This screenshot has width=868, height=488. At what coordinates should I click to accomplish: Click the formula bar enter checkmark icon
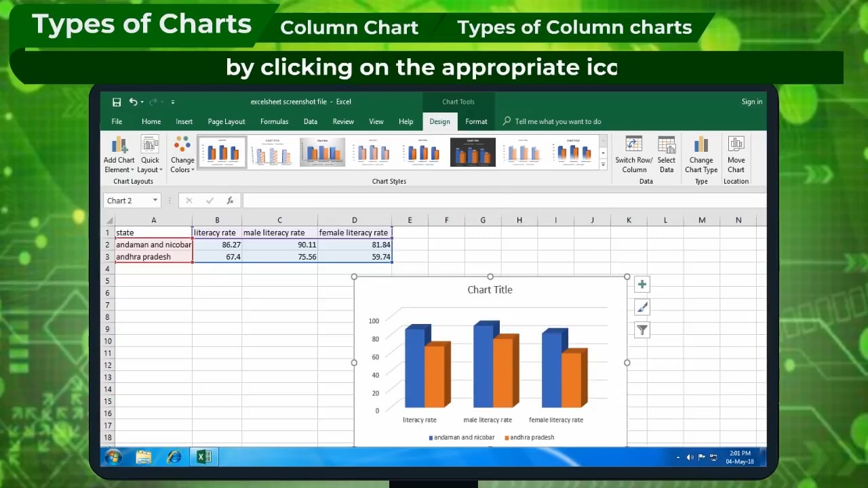point(210,201)
